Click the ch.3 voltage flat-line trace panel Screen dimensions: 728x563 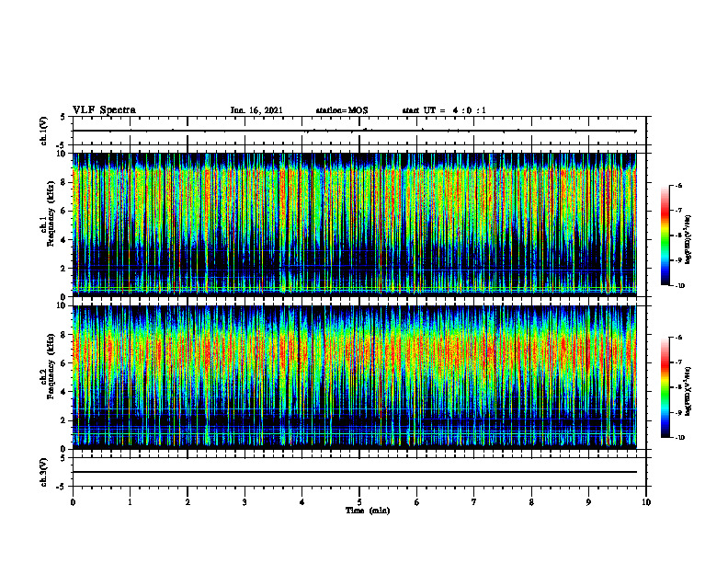pyautogui.click(x=359, y=472)
